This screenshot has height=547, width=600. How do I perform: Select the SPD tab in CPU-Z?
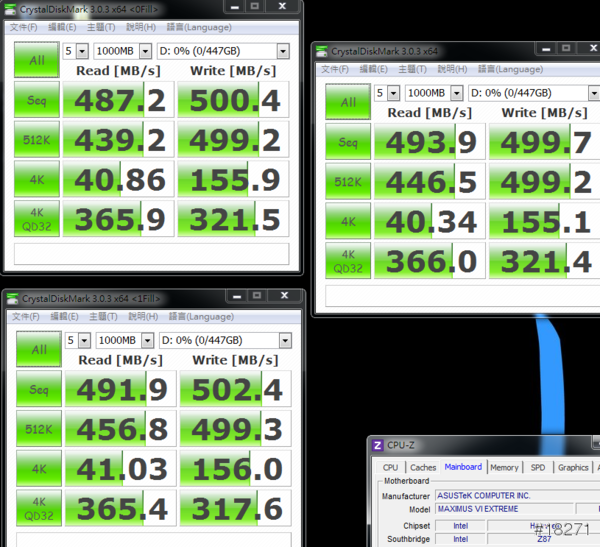(x=538, y=467)
